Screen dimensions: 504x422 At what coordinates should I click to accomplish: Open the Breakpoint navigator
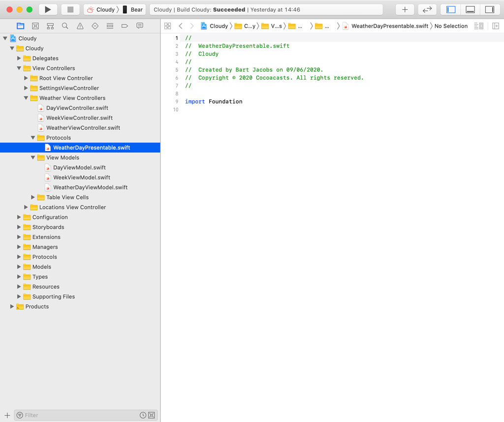[124, 26]
